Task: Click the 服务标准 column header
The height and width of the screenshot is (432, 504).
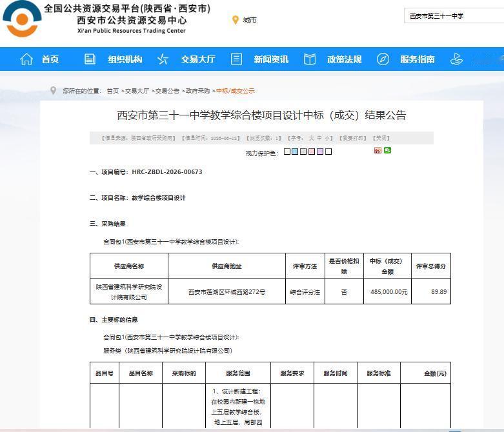Action: (x=379, y=373)
